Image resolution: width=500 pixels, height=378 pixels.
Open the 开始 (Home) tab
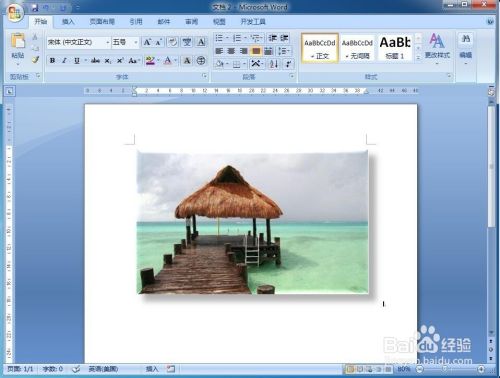tap(41, 22)
